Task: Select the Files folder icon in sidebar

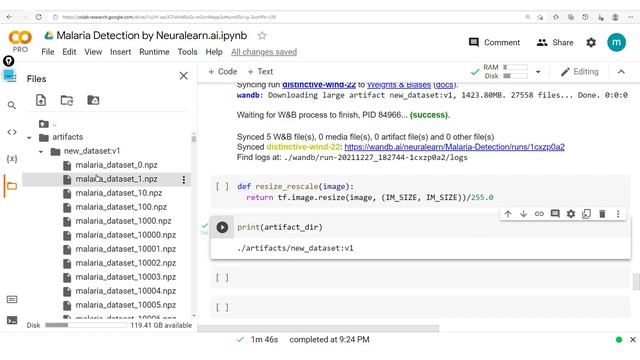Action: [x=12, y=186]
